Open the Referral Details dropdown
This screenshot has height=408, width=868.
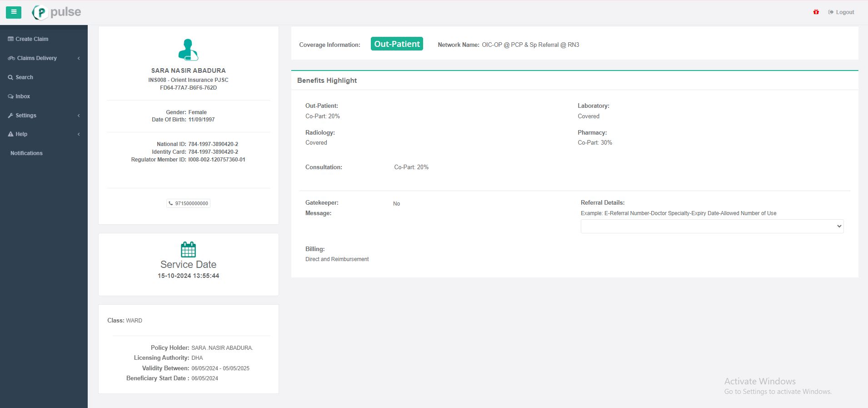[x=712, y=226]
